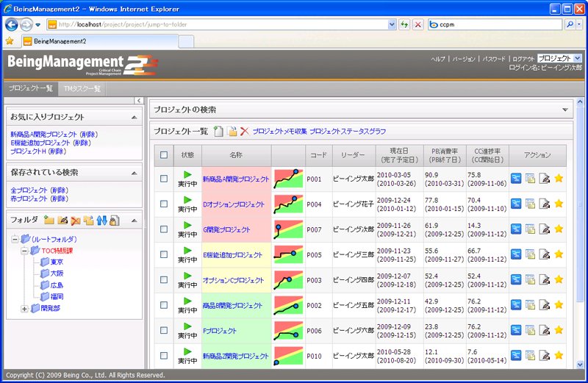Click the favorite star for P007

(x=559, y=229)
